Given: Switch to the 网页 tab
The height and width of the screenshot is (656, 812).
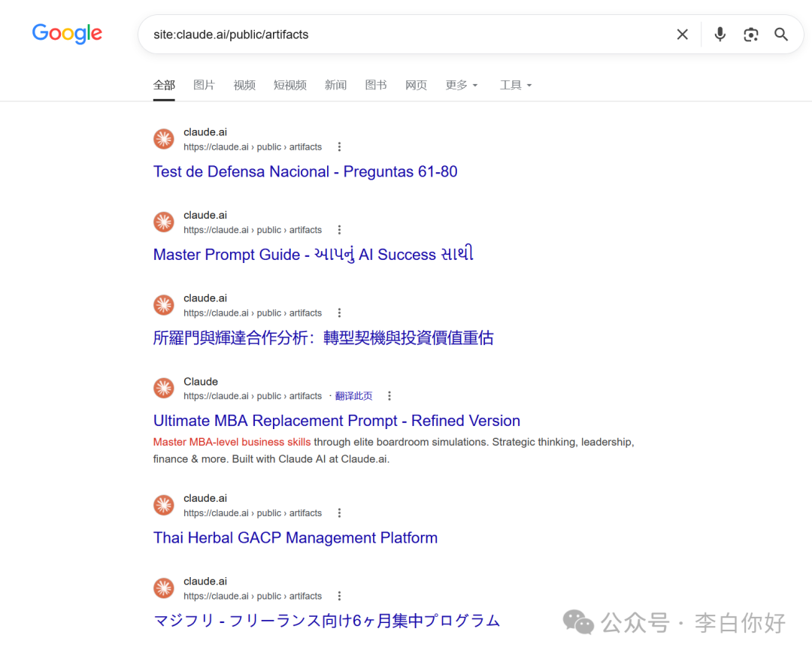Looking at the screenshot, I should (x=416, y=85).
